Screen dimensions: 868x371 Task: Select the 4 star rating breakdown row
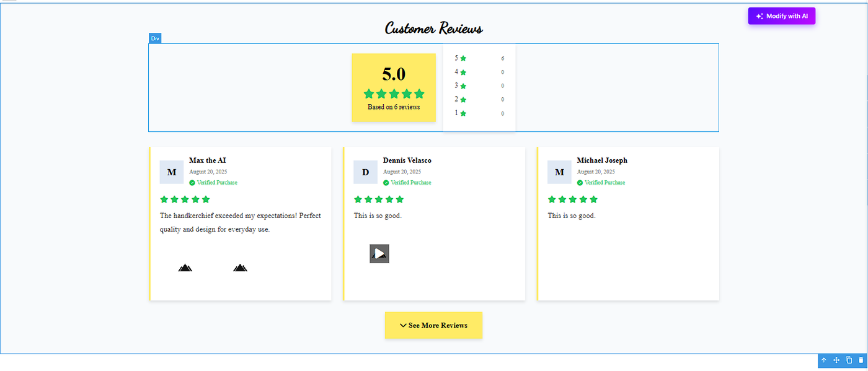479,72
